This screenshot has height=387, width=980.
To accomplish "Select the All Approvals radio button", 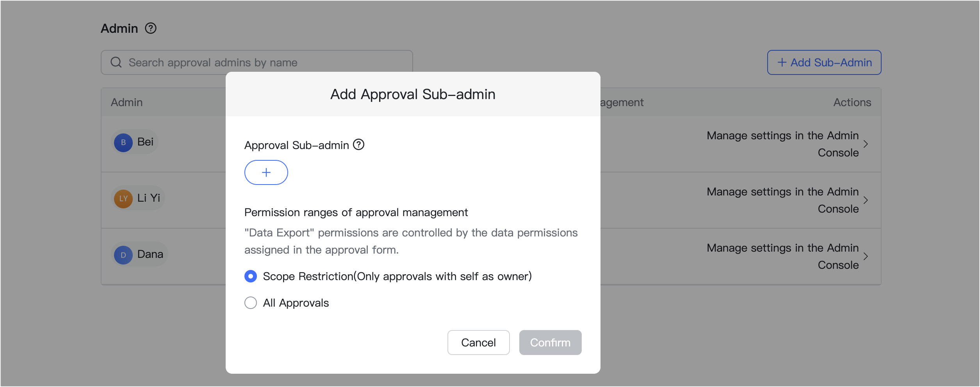I will tap(251, 303).
